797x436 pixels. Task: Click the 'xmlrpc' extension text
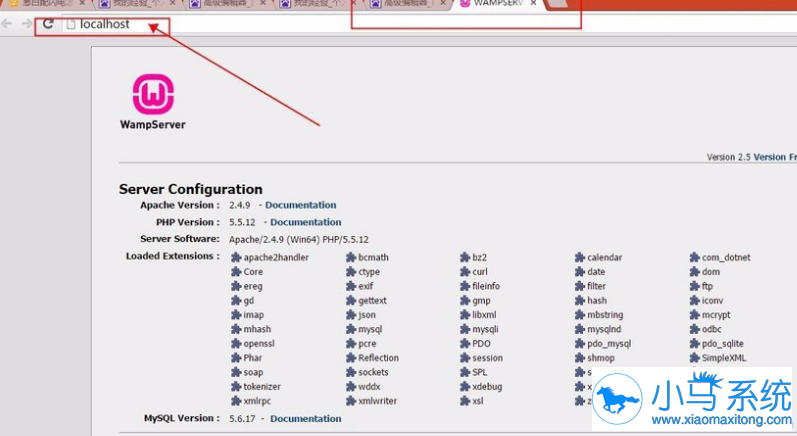coord(257,401)
